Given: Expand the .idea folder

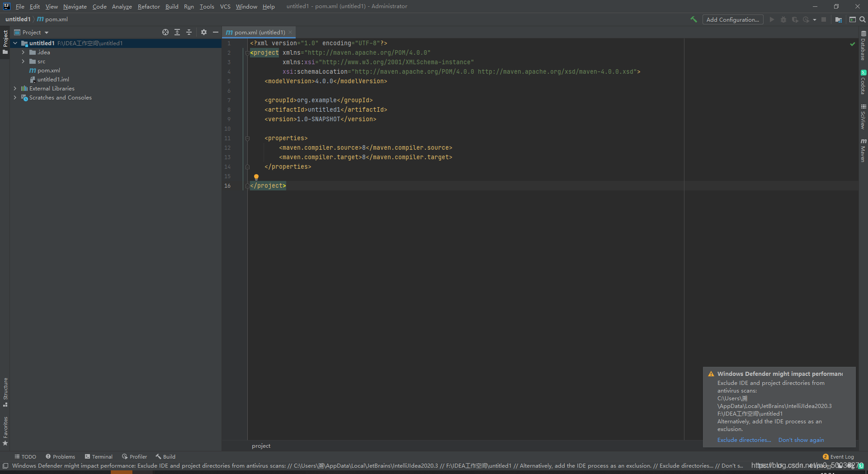Looking at the screenshot, I should click(23, 52).
